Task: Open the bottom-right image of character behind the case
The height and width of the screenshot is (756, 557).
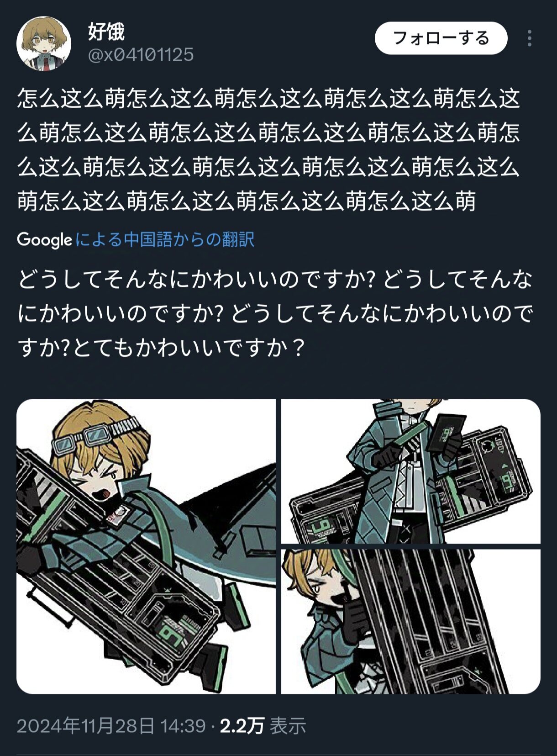Action: [411, 622]
